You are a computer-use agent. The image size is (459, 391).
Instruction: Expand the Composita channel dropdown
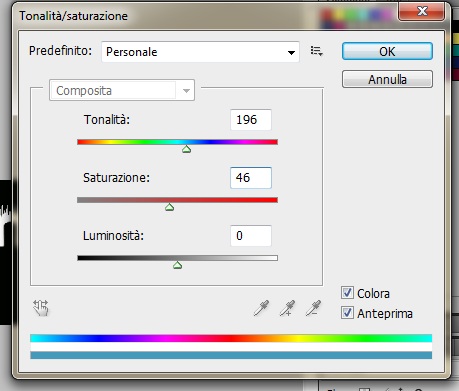point(122,90)
